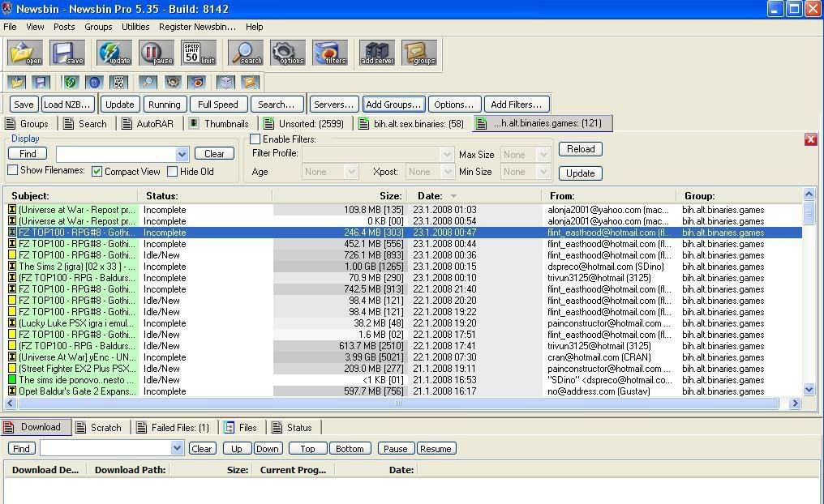Click the large pause toolbar icon
The height and width of the screenshot is (504, 824).
coord(156,53)
